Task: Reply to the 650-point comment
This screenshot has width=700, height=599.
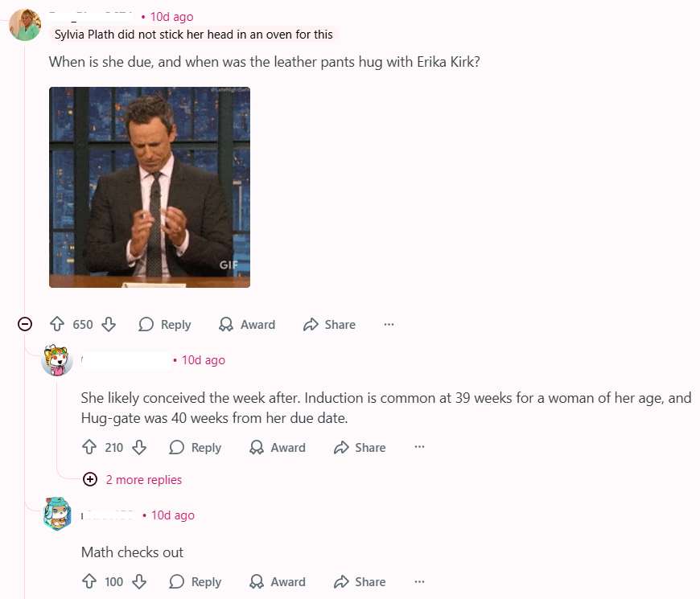Action: [165, 324]
